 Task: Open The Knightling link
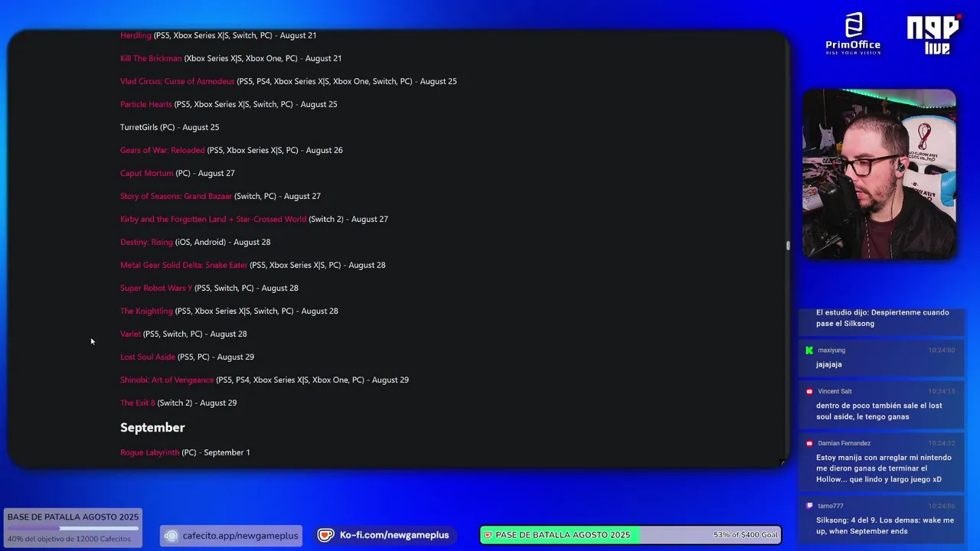(146, 311)
